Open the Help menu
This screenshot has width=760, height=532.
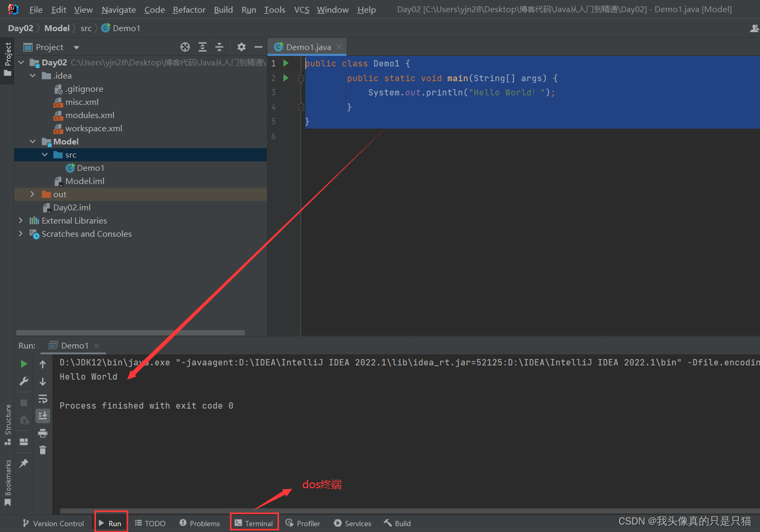pos(367,9)
